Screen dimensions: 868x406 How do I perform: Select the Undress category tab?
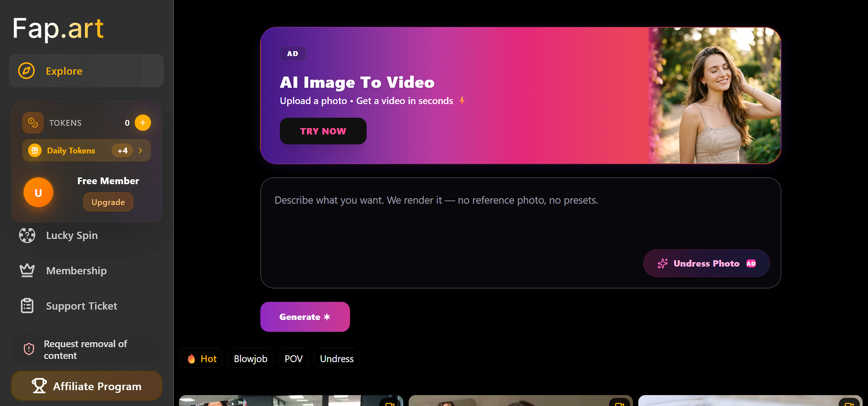pos(337,358)
